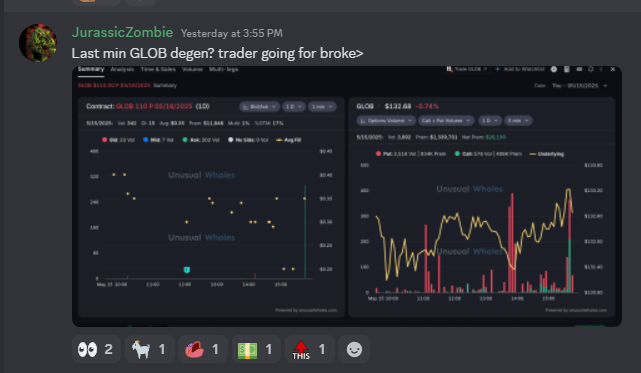The image size is (641, 373).
Task: Toggle the Underlying line legend entry
Action: [x=547, y=154]
